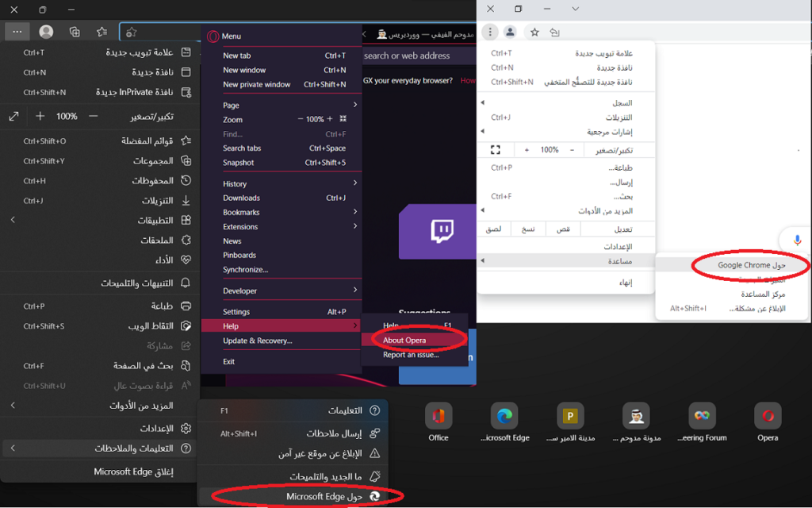This screenshot has width=812, height=508.
Task: Click the full screen icon in Chrome's zoom row
Action: [496, 150]
